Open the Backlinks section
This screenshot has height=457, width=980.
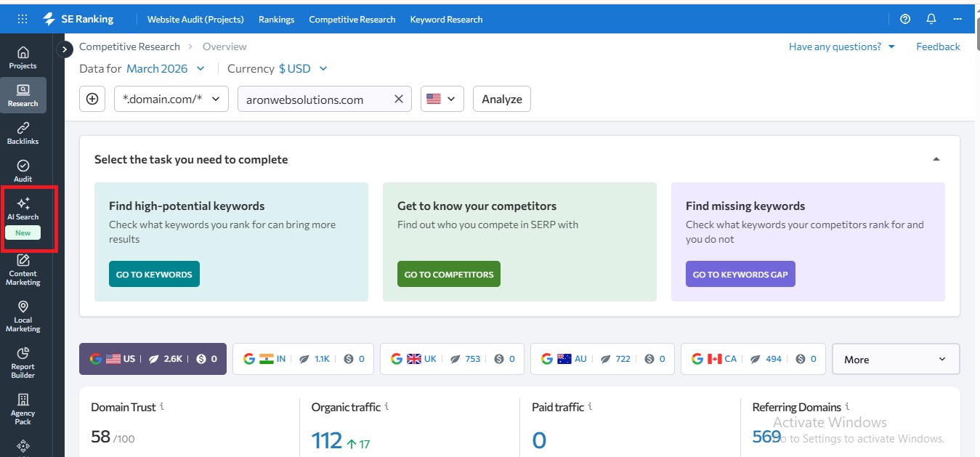[23, 134]
